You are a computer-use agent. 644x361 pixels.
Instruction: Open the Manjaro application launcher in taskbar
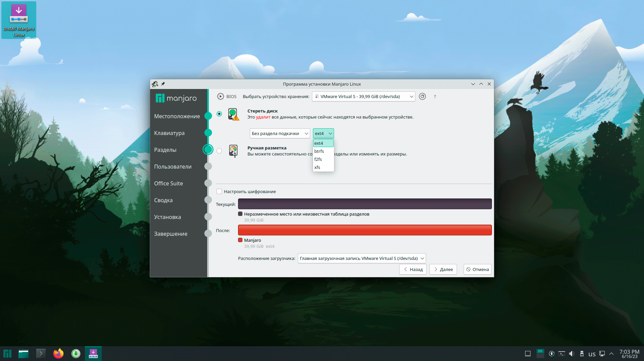pyautogui.click(x=7, y=354)
